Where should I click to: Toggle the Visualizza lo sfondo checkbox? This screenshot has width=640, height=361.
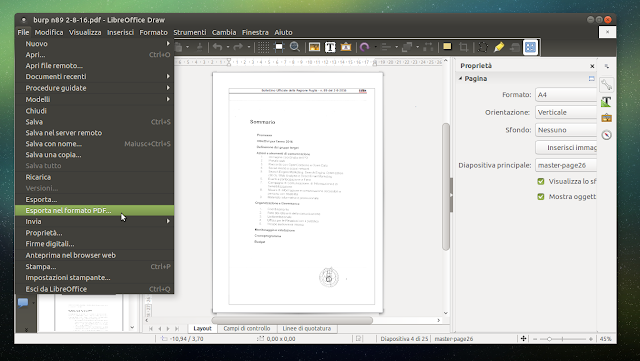pos(541,181)
